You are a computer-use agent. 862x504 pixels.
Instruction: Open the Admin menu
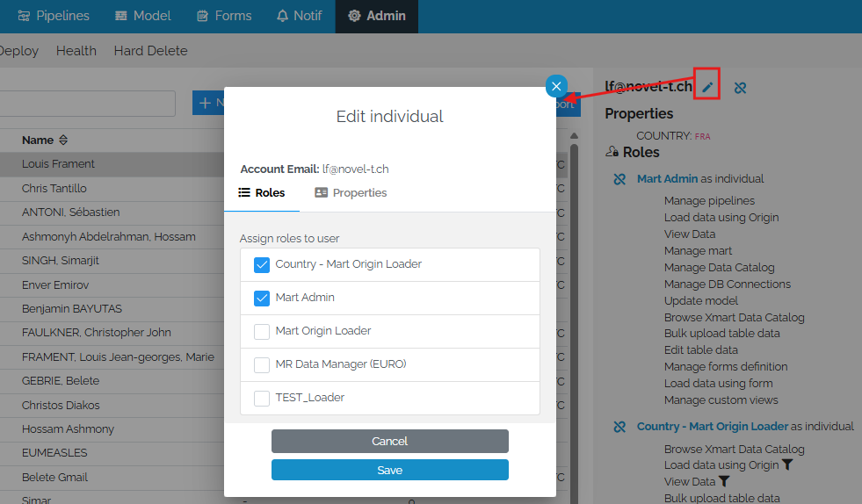[x=377, y=16]
